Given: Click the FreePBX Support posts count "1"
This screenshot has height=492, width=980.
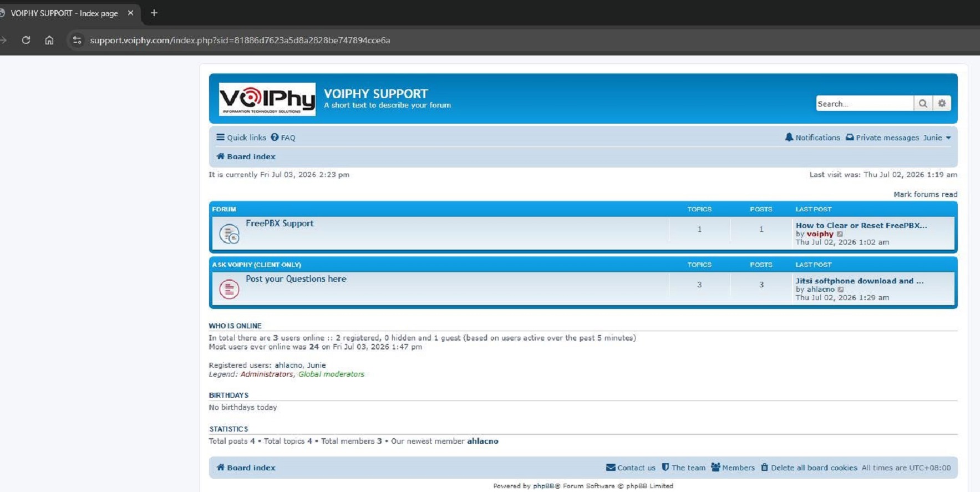Looking at the screenshot, I should [x=761, y=229].
